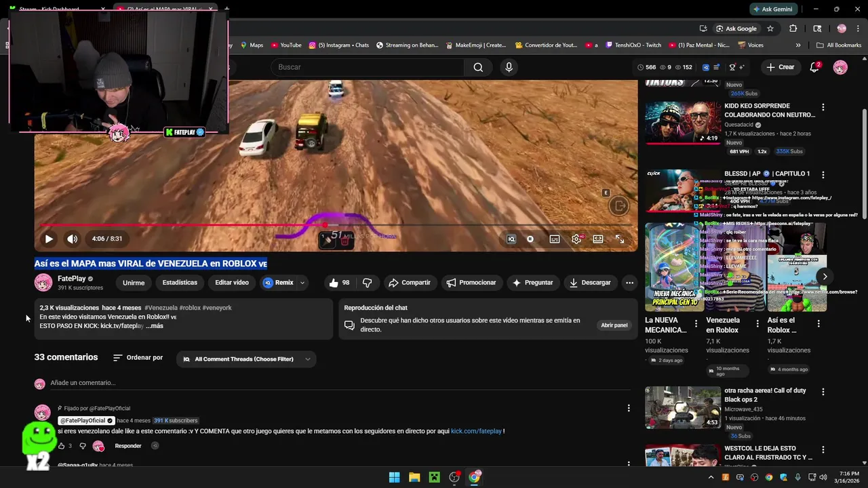Like the video with thumbs up
The image size is (868, 488).
(x=340, y=283)
